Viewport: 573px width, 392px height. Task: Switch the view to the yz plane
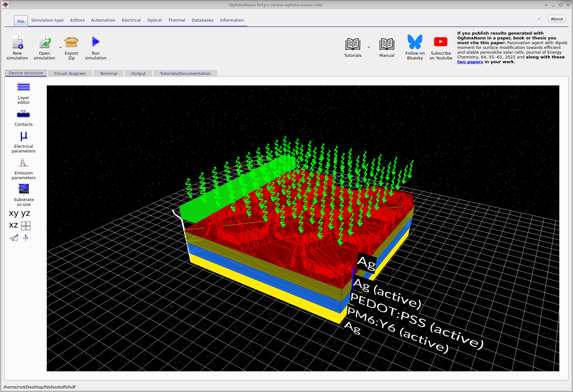[25, 213]
